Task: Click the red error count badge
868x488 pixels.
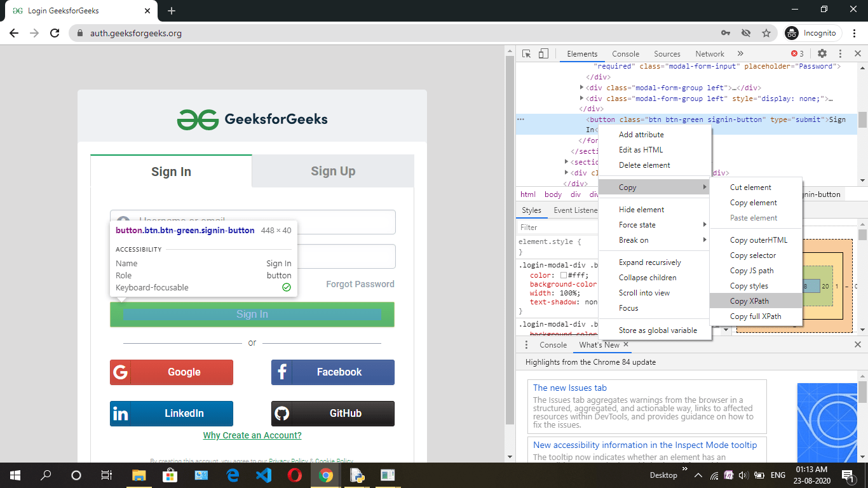Action: [797, 54]
